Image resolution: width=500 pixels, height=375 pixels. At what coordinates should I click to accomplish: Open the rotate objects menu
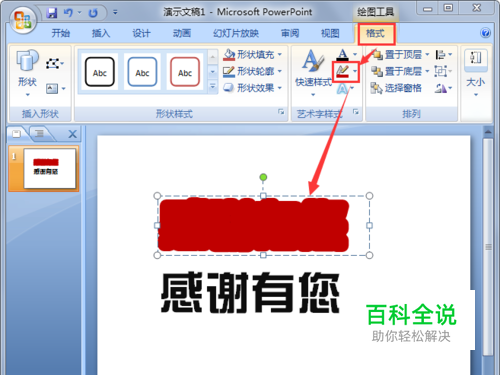tap(444, 88)
